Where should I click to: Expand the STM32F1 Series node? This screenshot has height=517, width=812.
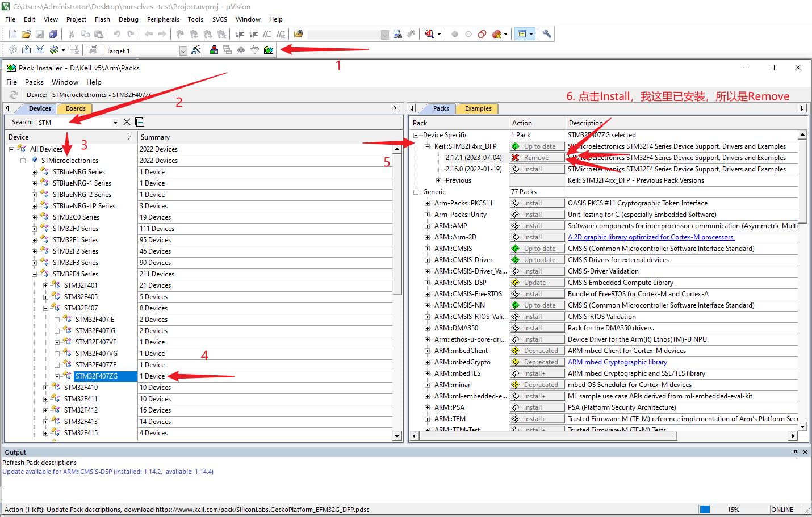pos(34,240)
